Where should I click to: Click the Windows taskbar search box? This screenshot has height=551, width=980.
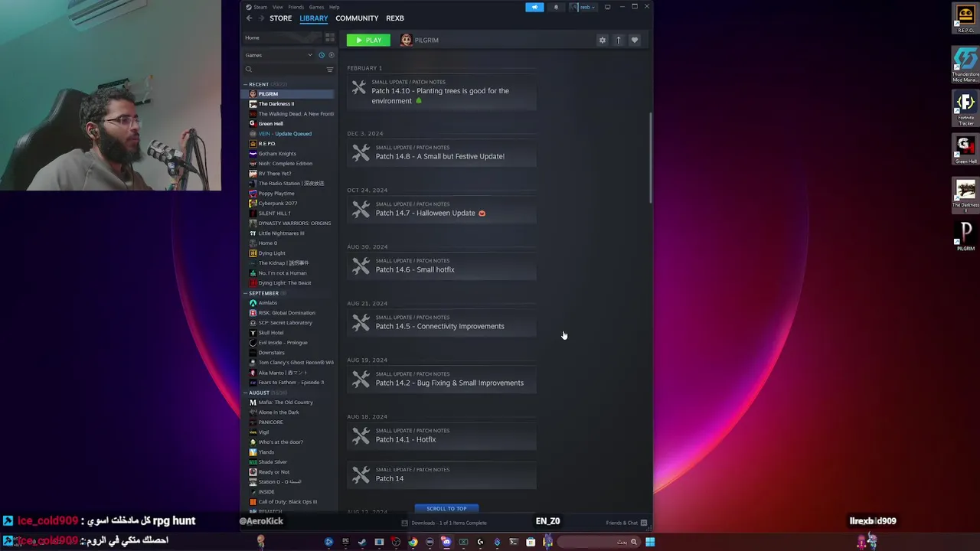[598, 542]
